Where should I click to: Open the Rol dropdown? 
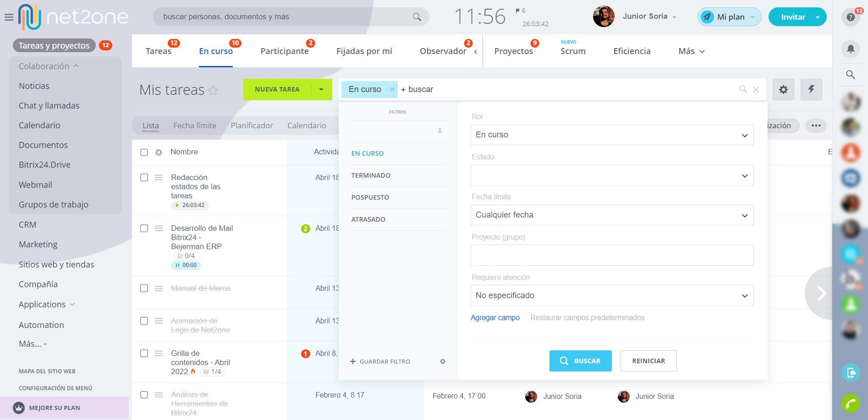point(612,135)
